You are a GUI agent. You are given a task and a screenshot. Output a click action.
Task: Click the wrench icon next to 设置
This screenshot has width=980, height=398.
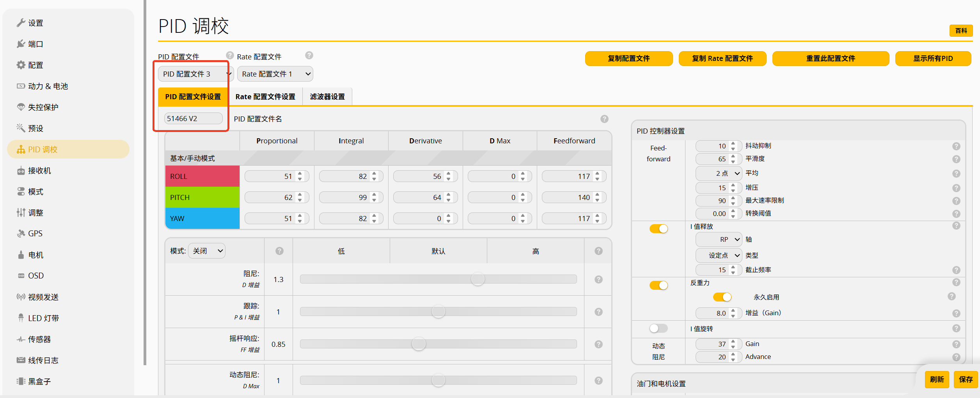click(x=21, y=23)
